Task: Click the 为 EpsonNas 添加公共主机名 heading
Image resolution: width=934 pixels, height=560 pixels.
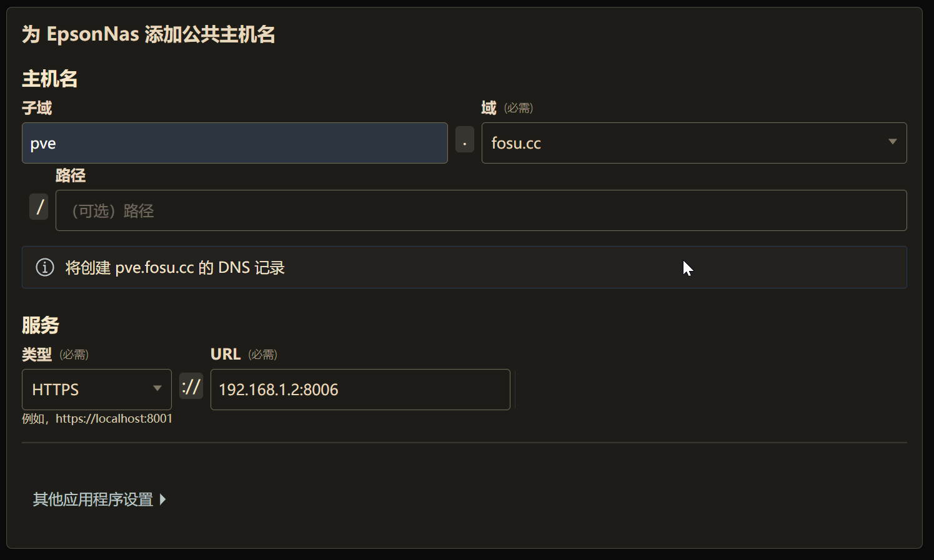Action: pos(149,34)
